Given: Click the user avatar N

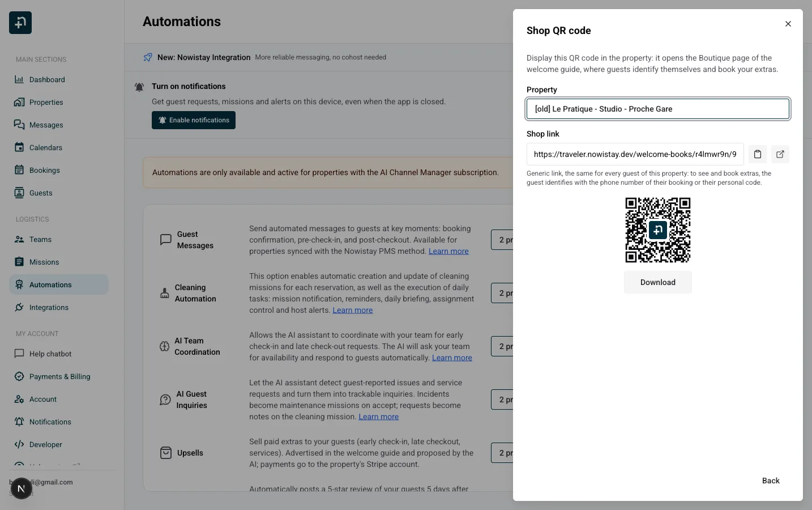Looking at the screenshot, I should (x=22, y=488).
